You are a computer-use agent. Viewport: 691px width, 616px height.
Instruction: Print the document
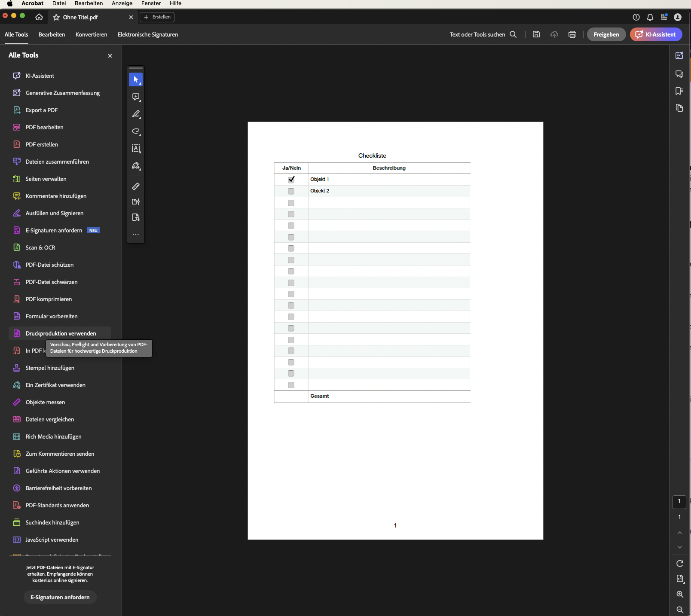(x=572, y=34)
